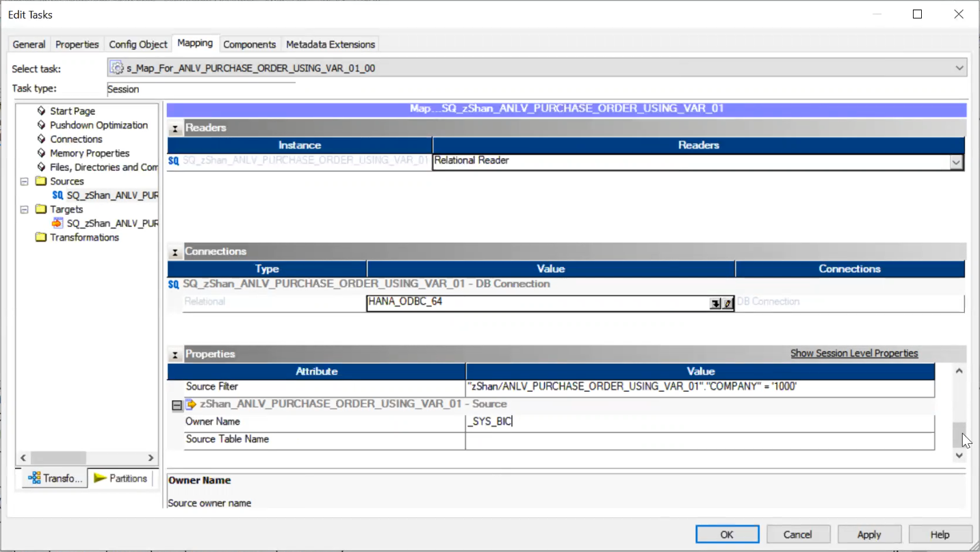
Task: Click the Transformations folder icon
Action: [x=41, y=237]
